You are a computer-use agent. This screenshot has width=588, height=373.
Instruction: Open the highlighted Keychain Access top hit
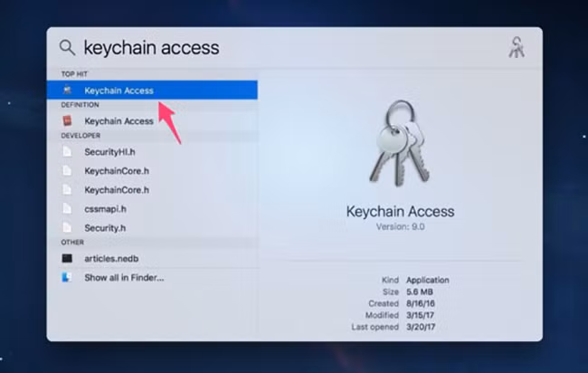tap(152, 90)
